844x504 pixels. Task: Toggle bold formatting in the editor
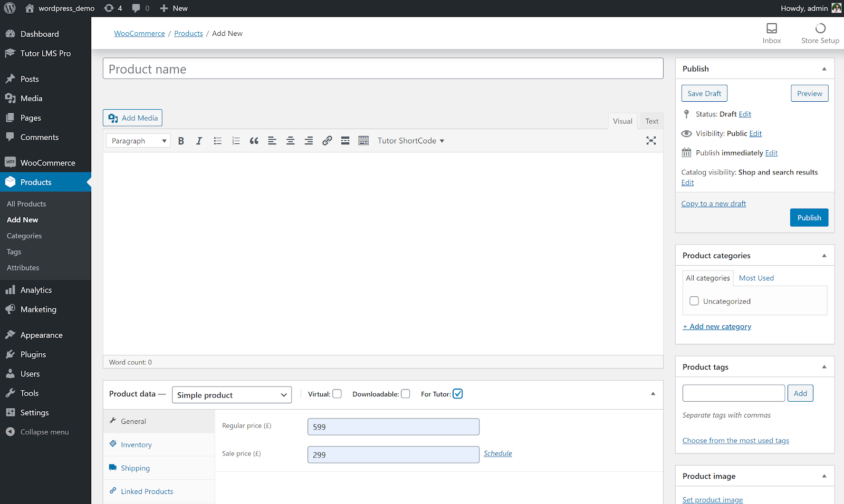tap(181, 141)
